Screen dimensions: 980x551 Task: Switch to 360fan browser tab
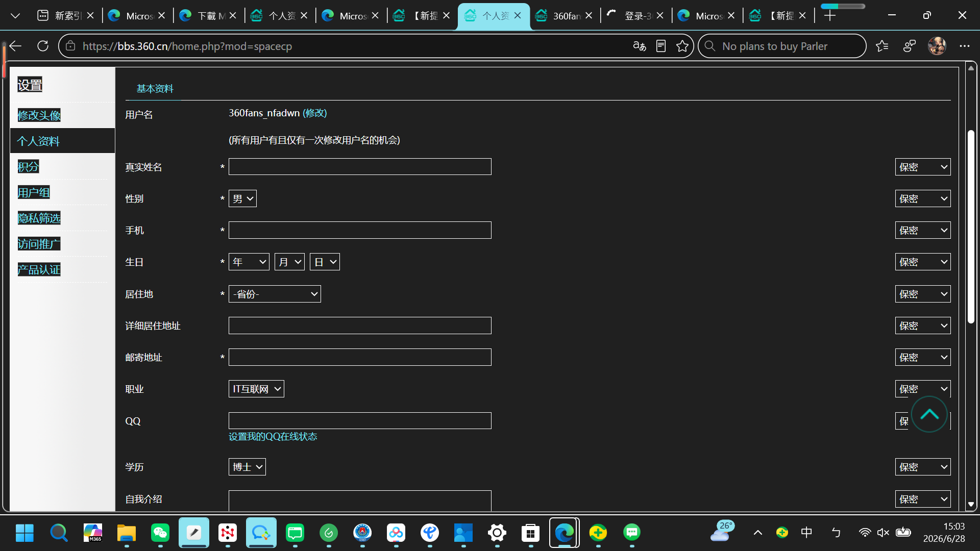[x=565, y=16]
